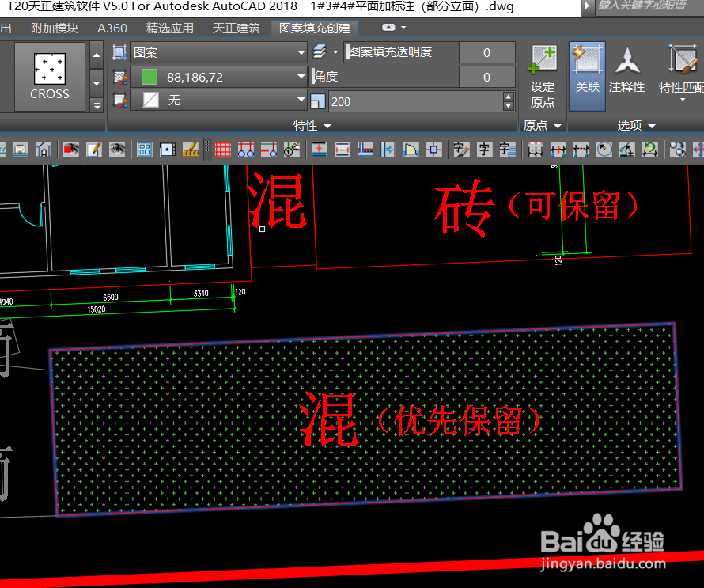Open the 精选应用 ribbon tab
The image size is (704, 588).
170,28
